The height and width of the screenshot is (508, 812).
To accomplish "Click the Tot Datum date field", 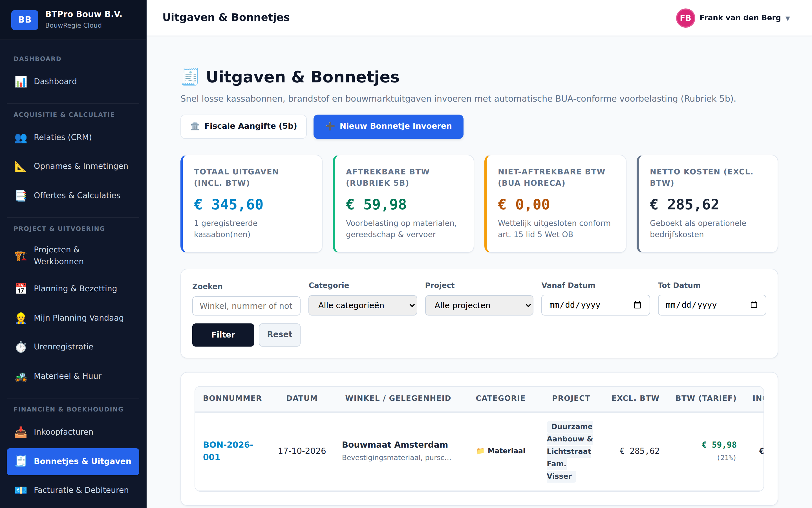I will [712, 305].
